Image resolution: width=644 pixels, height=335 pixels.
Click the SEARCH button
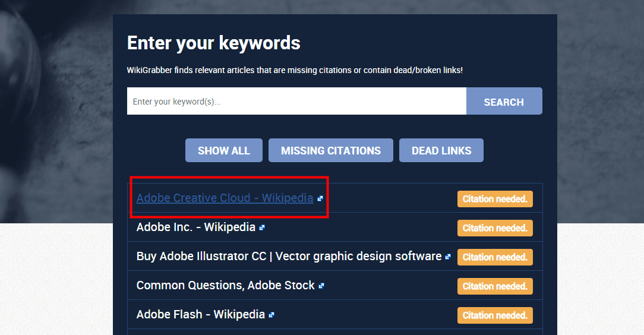(x=504, y=101)
